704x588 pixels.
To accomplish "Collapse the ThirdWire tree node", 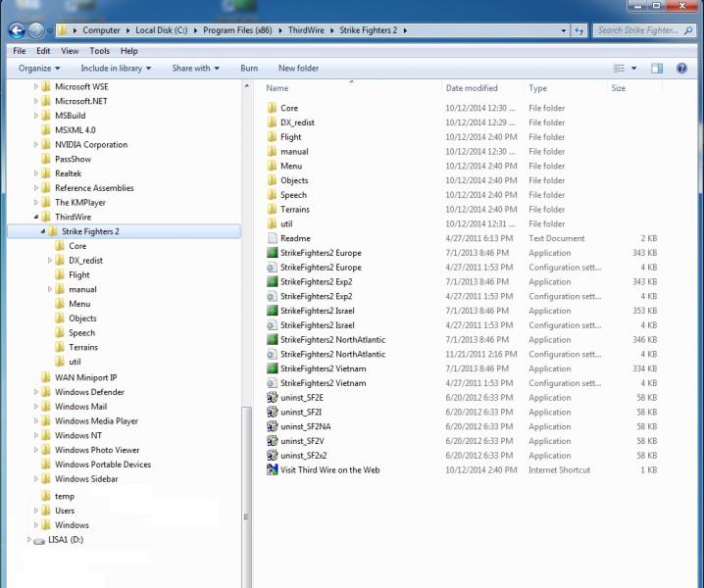I will point(36,217).
